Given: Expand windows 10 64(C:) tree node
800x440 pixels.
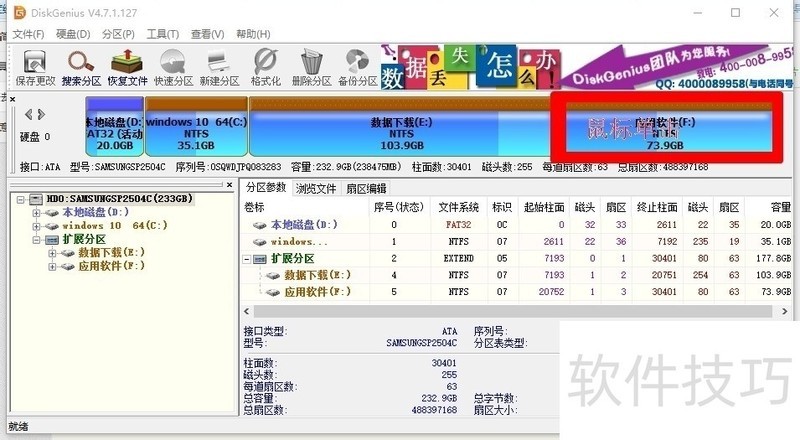Looking at the screenshot, I should coord(36,226).
